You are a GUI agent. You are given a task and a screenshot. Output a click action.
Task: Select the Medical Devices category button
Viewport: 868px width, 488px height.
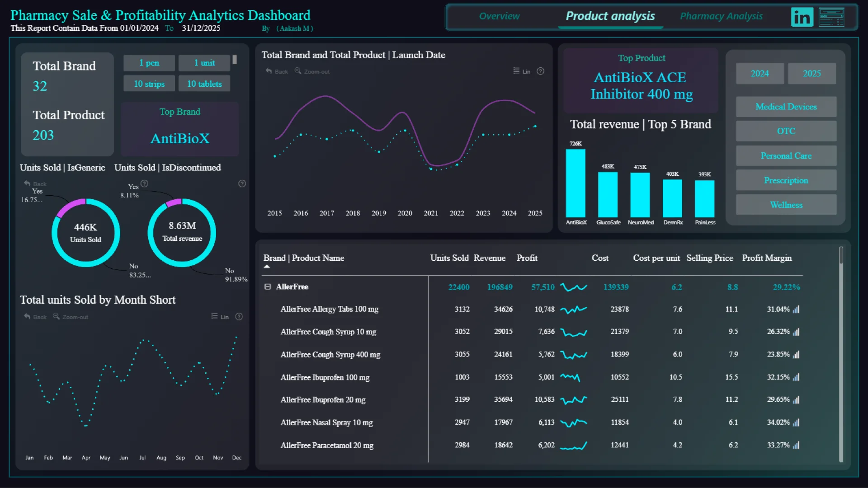pos(786,107)
